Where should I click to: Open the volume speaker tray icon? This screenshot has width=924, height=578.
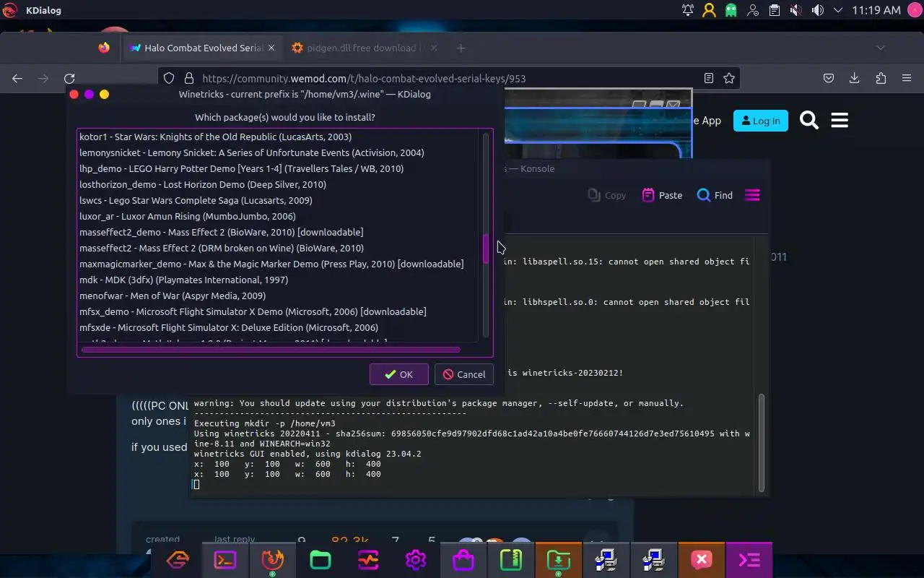coord(817,10)
